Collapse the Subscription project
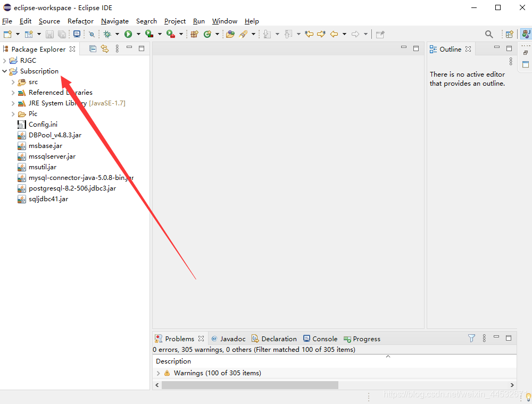This screenshot has height=404, width=532. (x=4, y=71)
